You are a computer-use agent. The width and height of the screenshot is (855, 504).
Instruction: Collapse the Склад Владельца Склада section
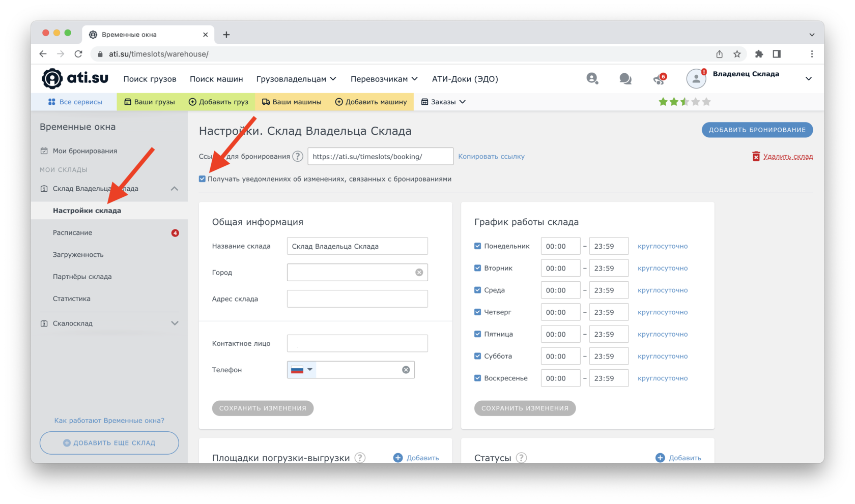tap(175, 189)
